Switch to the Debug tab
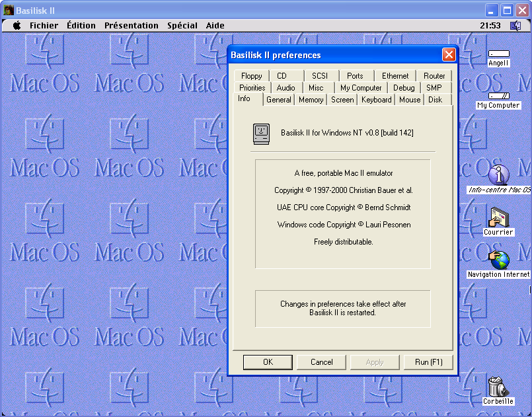The width and height of the screenshot is (532, 417). 404,87
